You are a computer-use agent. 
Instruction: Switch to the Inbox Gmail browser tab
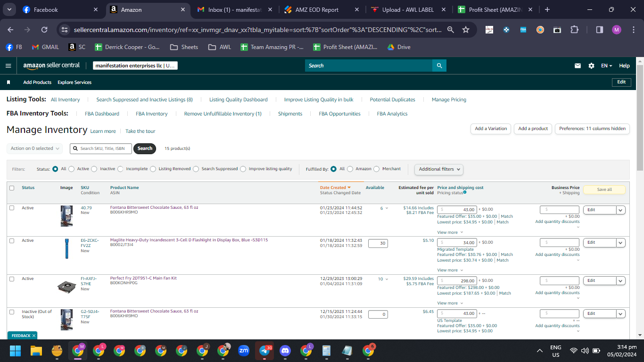point(233,9)
